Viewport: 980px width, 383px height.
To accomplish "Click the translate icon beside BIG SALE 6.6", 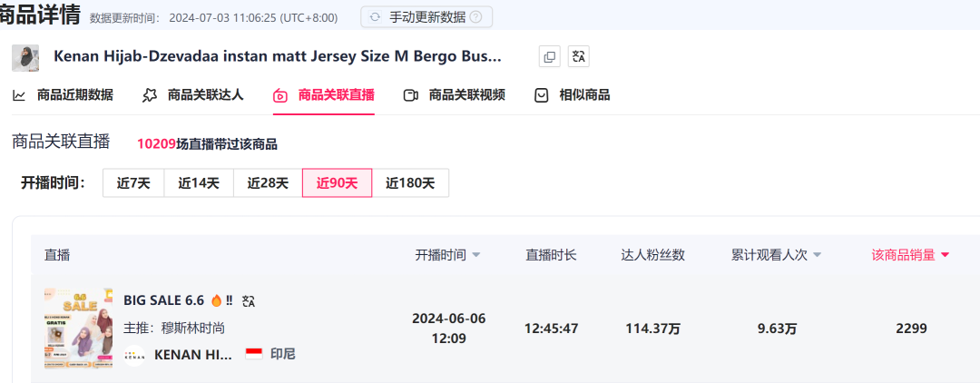I will (x=249, y=300).
